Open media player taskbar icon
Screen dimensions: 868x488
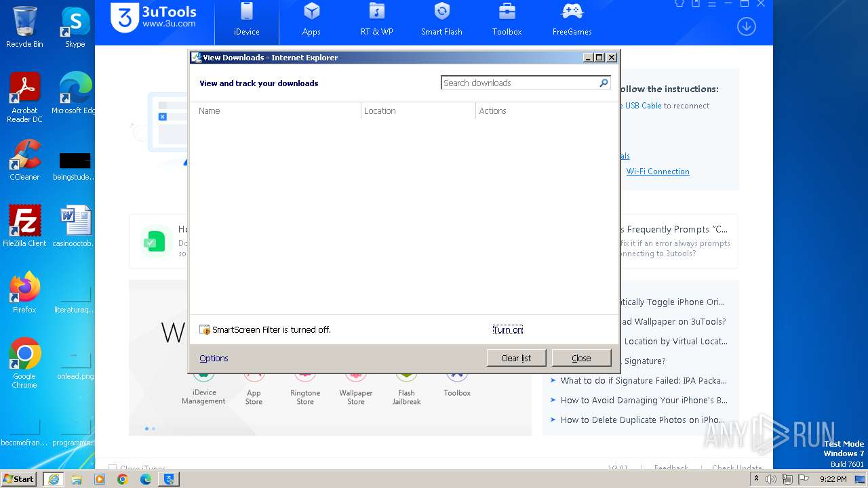(x=100, y=479)
